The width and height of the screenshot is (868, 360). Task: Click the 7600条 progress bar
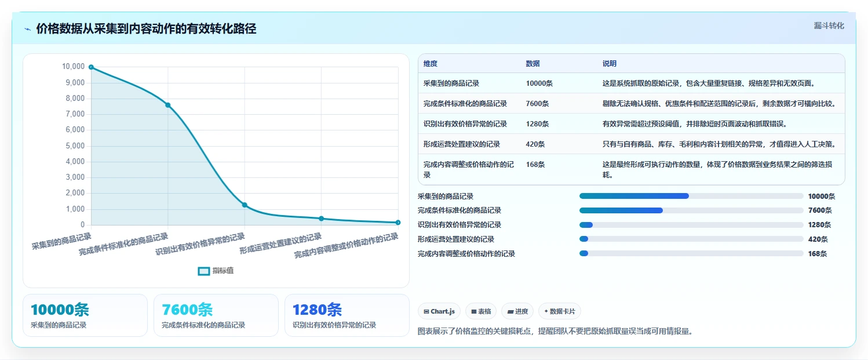pos(691,210)
